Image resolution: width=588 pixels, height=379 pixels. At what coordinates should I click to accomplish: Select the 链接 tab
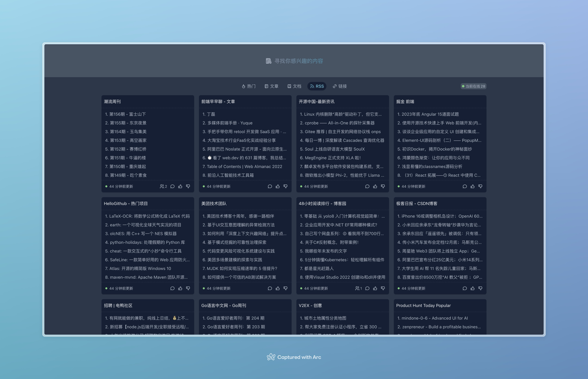click(x=340, y=86)
